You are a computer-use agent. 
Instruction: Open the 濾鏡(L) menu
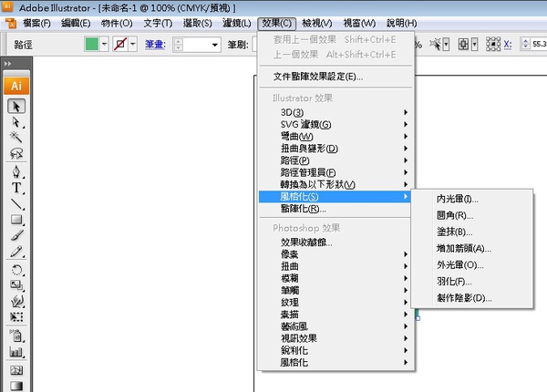[x=236, y=24]
